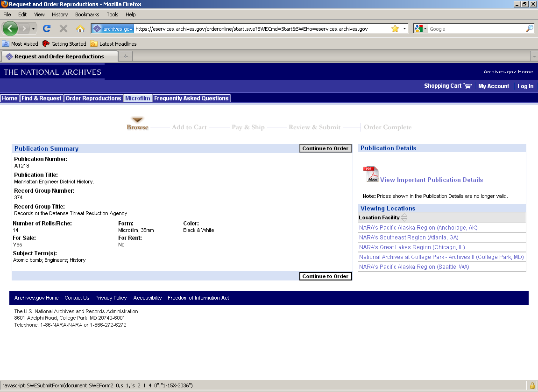This screenshot has height=392, width=538.
Task: Click the Browse step arrow marker
Action: (138, 119)
